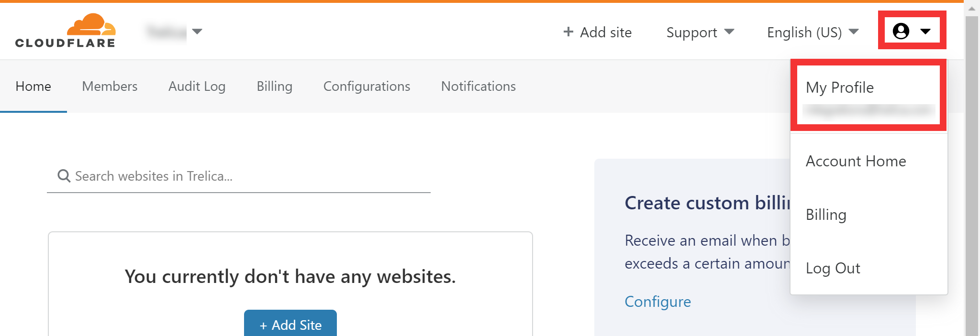Viewport: 980px width, 336px height.
Task: Expand the account name dropdown arrow
Action: click(197, 32)
